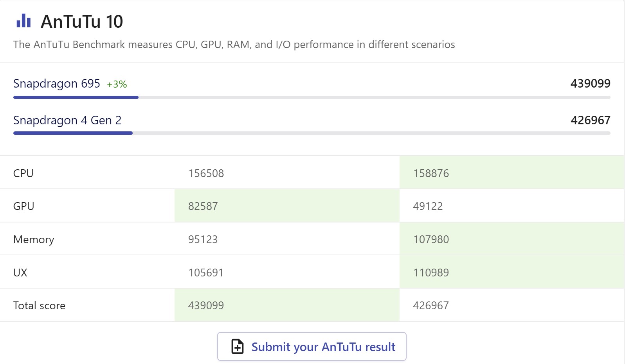Click the 439099 score beside Snapdragon 695
Screen dimensions: 625x364
pos(590,83)
